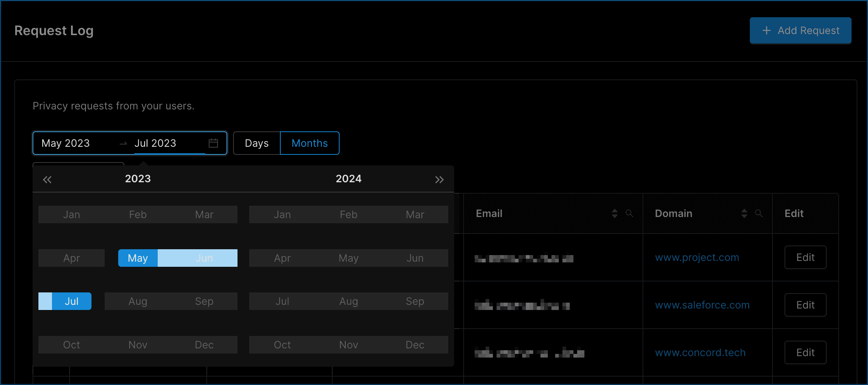Open the Domain column search icon
868x385 pixels.
click(x=759, y=213)
